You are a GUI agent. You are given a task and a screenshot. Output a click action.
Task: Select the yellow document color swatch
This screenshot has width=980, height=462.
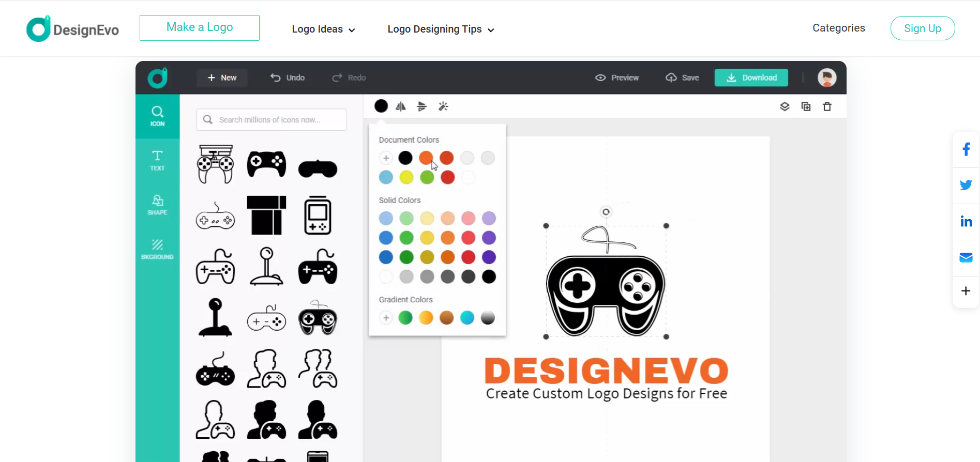point(406,177)
